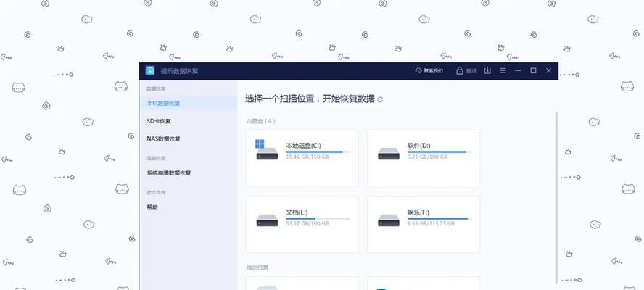
Task: Click the C: drive usage bar
Action: (x=318, y=152)
